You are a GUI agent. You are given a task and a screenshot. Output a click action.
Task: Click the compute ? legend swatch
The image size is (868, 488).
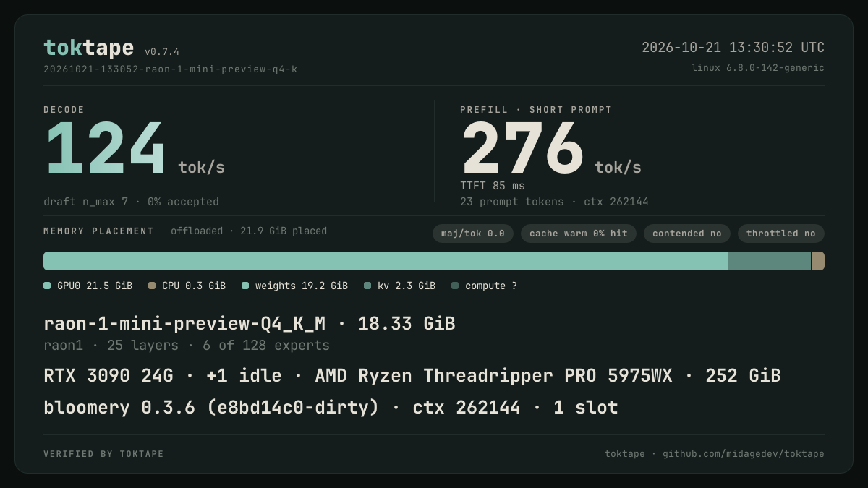pyautogui.click(x=455, y=286)
